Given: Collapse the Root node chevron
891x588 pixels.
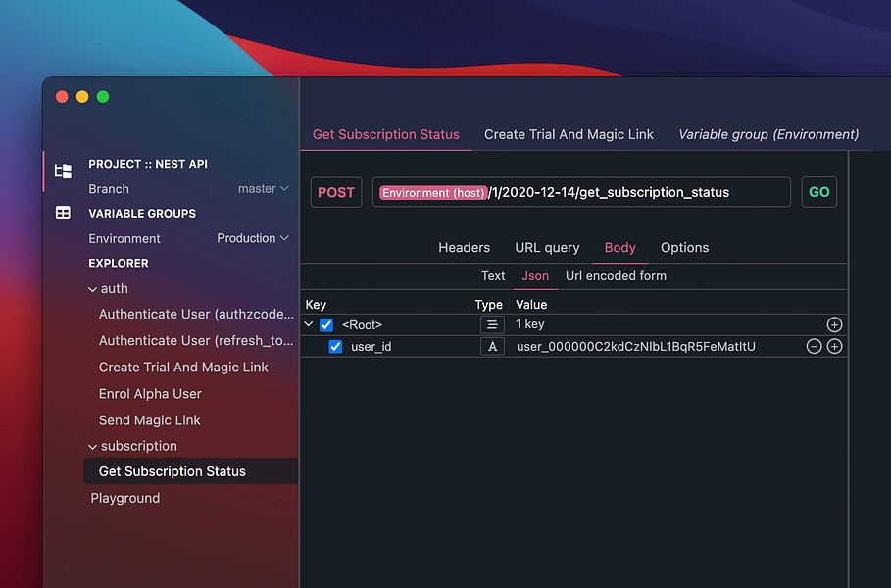Looking at the screenshot, I should tap(309, 324).
